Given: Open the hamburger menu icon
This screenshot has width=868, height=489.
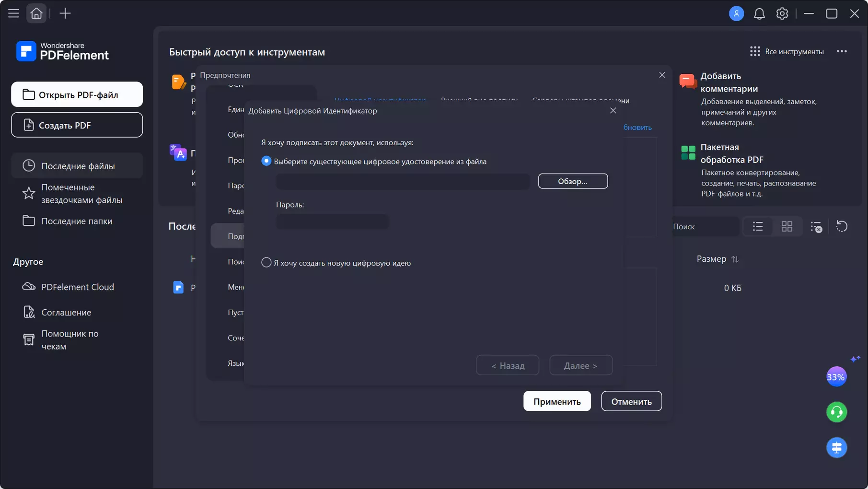Looking at the screenshot, I should (13, 13).
